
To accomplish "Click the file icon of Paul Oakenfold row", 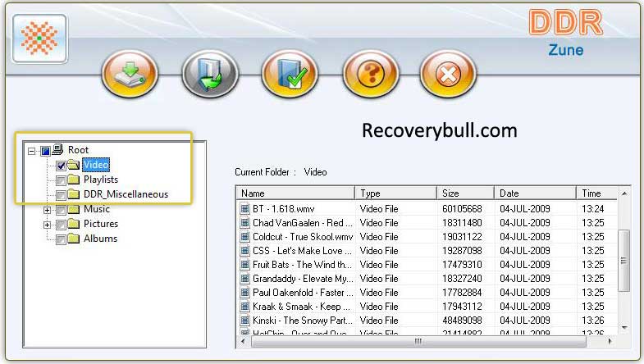I will tap(244, 293).
